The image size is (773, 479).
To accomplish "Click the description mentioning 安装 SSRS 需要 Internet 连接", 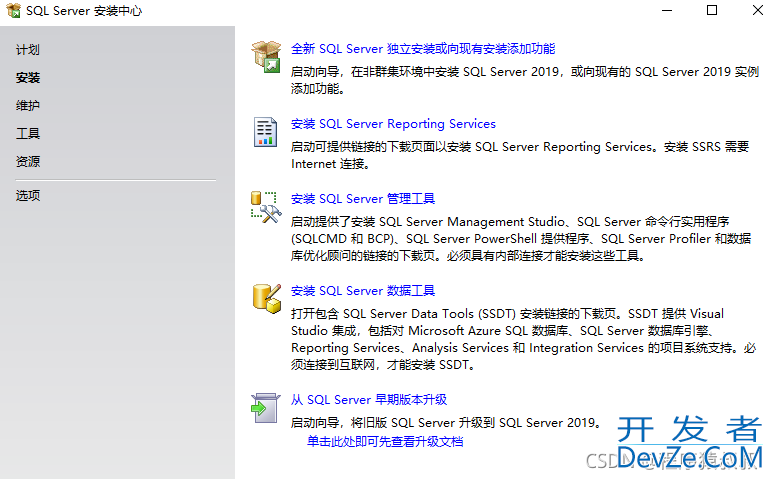I will click(520, 155).
